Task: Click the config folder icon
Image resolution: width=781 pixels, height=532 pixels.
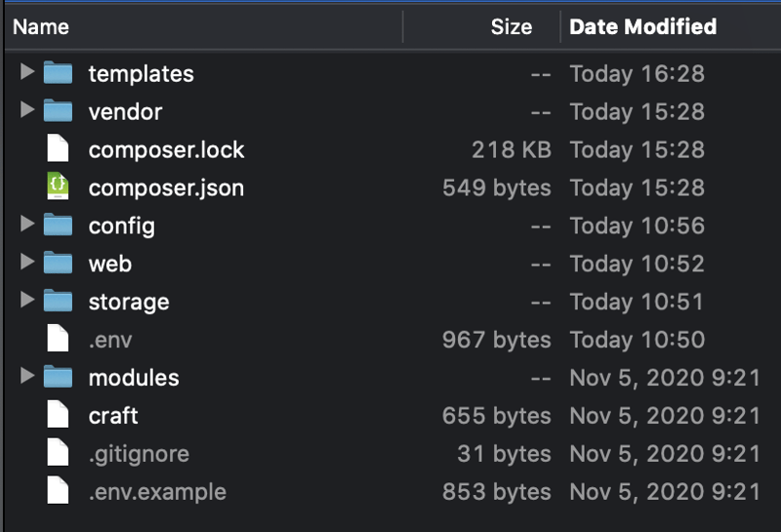Action: tap(59, 225)
